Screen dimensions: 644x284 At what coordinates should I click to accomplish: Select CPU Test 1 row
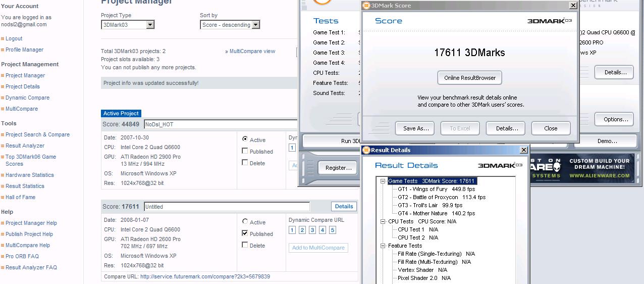click(418, 229)
